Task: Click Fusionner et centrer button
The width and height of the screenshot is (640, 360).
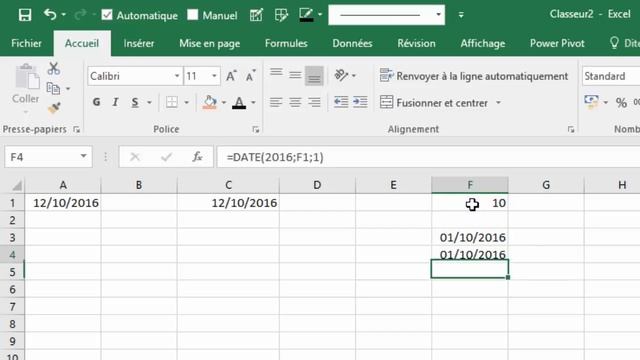Action: tap(433, 102)
